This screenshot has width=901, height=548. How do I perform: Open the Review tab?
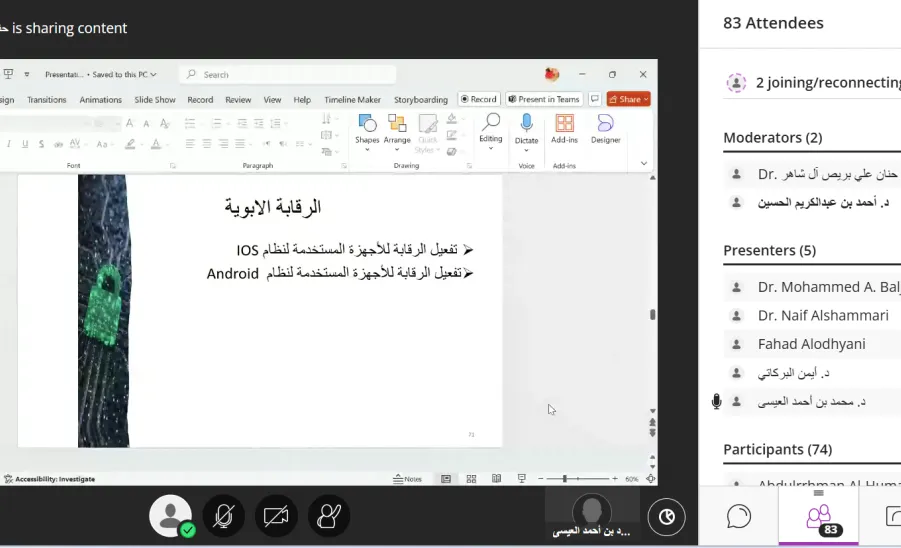(238, 99)
